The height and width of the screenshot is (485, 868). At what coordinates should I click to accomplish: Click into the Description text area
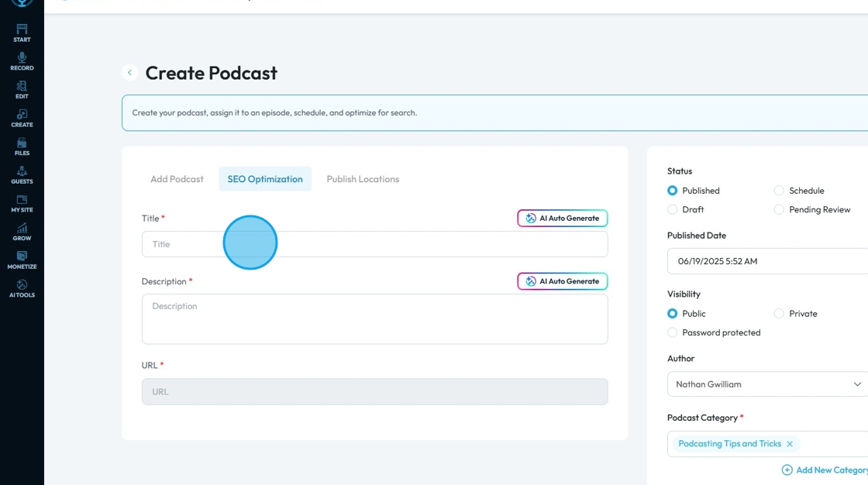(x=374, y=319)
